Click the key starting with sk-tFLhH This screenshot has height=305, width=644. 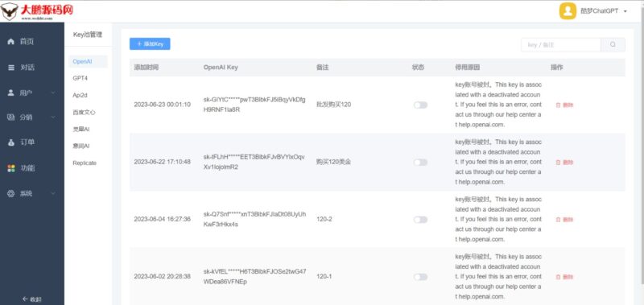(254, 162)
